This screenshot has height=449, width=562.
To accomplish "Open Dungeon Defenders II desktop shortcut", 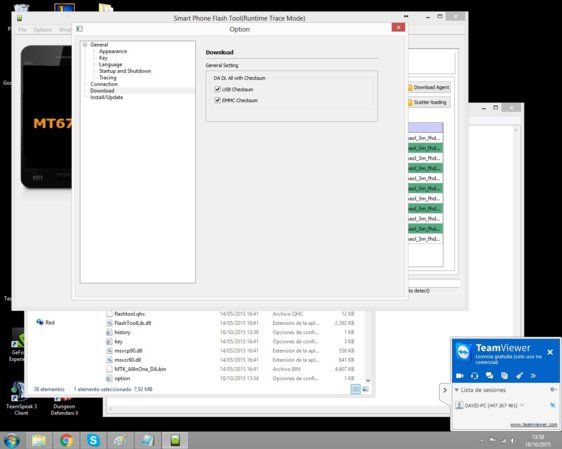I will pos(64,405).
